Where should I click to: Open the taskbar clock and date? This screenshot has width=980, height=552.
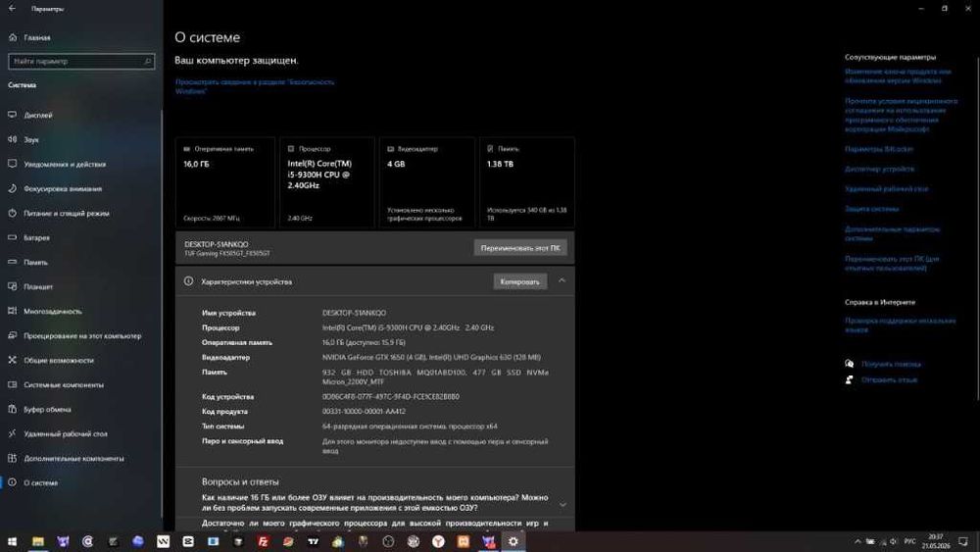pyautogui.click(x=936, y=541)
